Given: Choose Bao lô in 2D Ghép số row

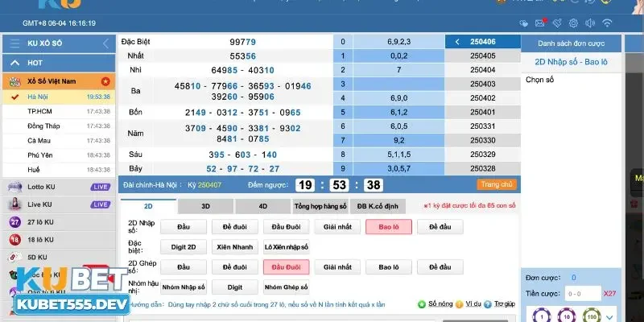Looking at the screenshot, I should [389, 267].
